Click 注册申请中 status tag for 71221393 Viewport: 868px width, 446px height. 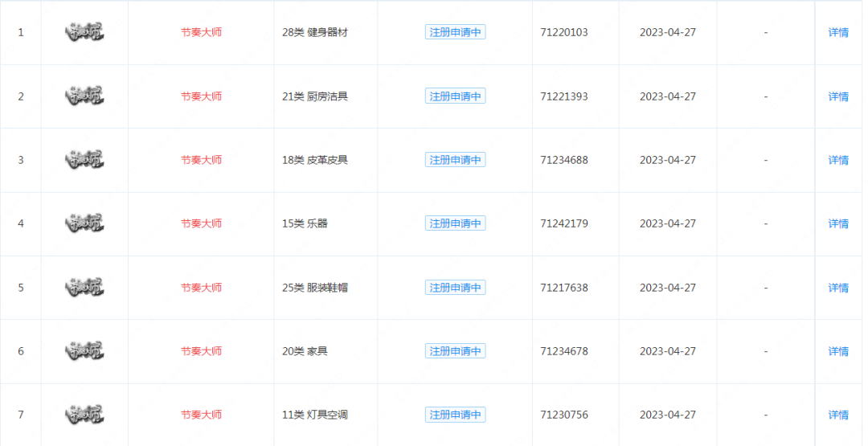click(x=455, y=96)
